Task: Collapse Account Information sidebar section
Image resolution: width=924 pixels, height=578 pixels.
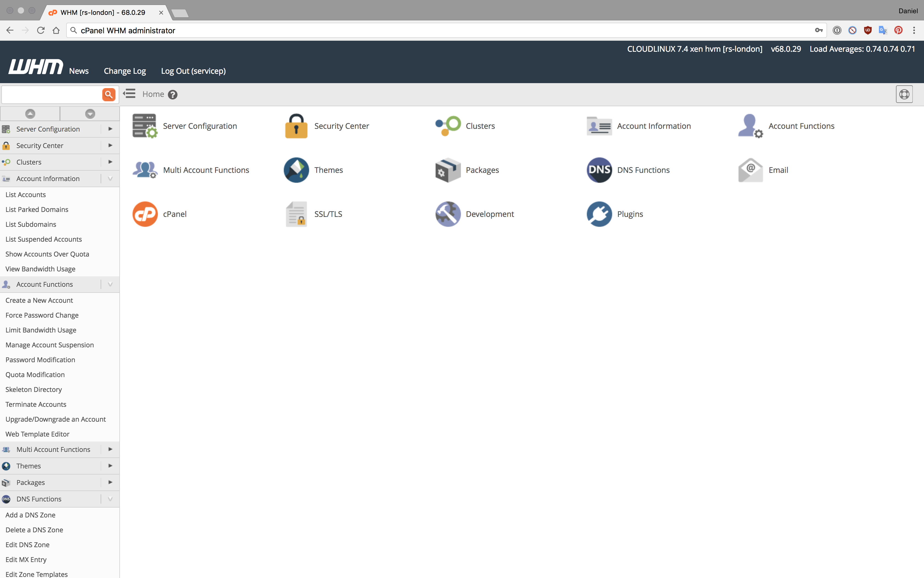Action: coord(110,179)
